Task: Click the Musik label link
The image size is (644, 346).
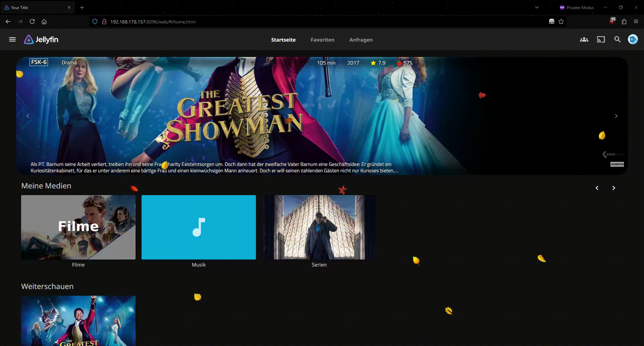Action: (x=199, y=265)
